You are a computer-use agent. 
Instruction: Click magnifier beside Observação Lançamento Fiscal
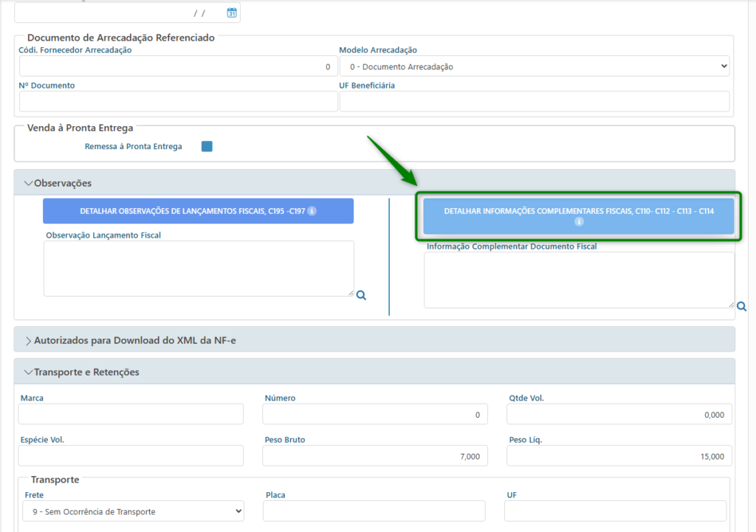pyautogui.click(x=362, y=295)
